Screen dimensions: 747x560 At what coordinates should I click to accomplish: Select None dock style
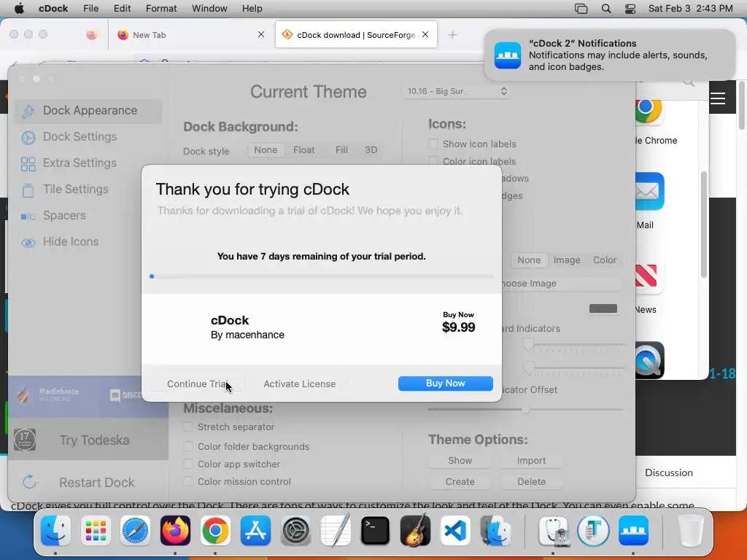tap(266, 150)
